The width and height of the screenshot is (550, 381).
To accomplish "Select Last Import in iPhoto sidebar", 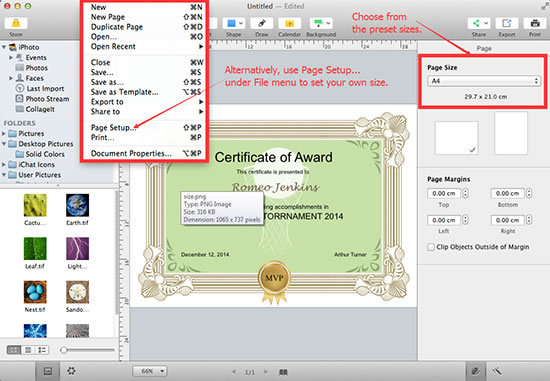I will click(40, 88).
